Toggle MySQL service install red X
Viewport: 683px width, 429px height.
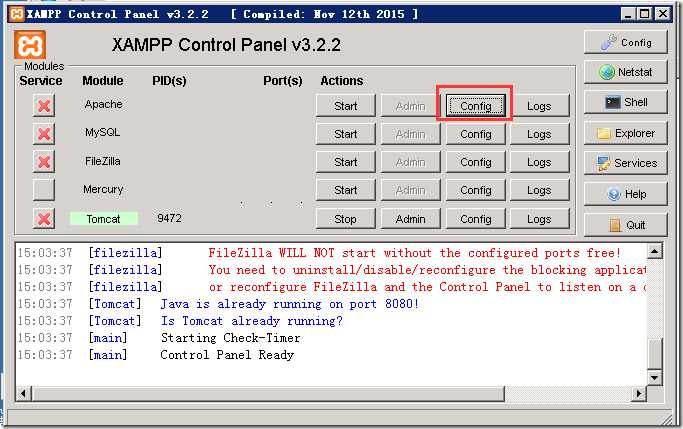click(x=44, y=134)
